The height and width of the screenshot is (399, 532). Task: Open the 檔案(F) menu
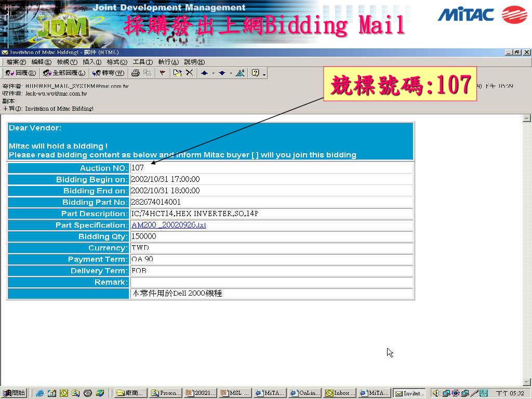pyautogui.click(x=16, y=62)
